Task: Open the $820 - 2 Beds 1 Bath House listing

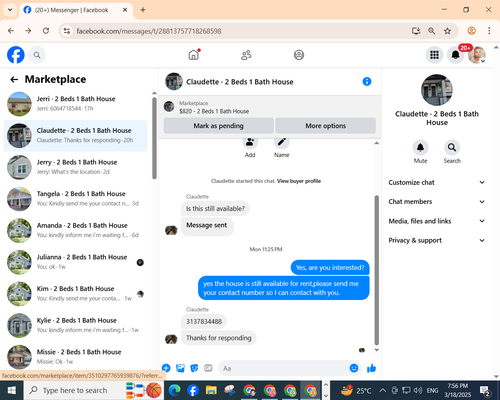Action: pyautogui.click(x=214, y=111)
